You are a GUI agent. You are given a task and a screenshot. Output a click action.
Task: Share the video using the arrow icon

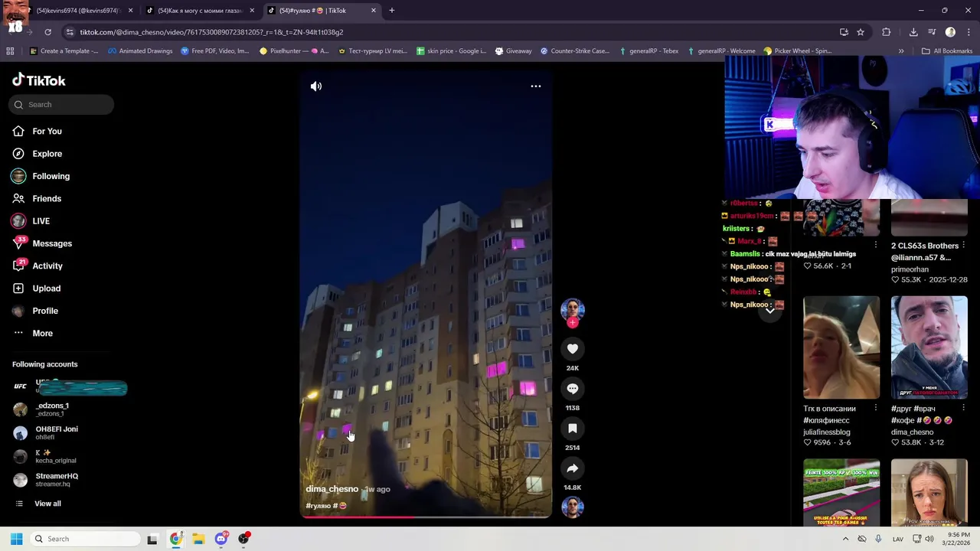pos(573,468)
